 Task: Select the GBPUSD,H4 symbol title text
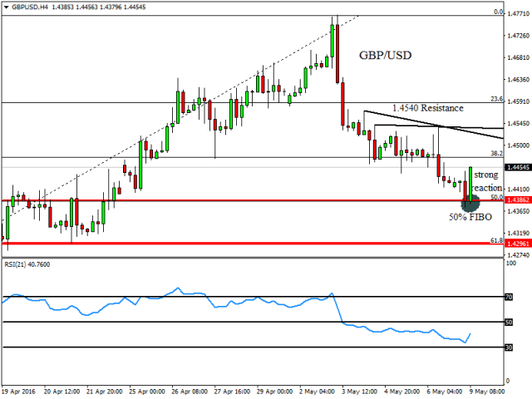pyautogui.click(x=30, y=7)
